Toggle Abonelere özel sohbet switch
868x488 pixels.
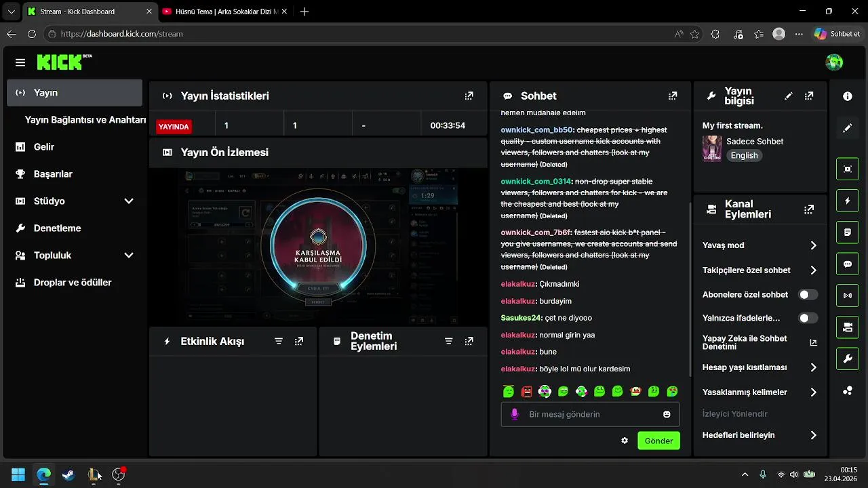point(808,295)
